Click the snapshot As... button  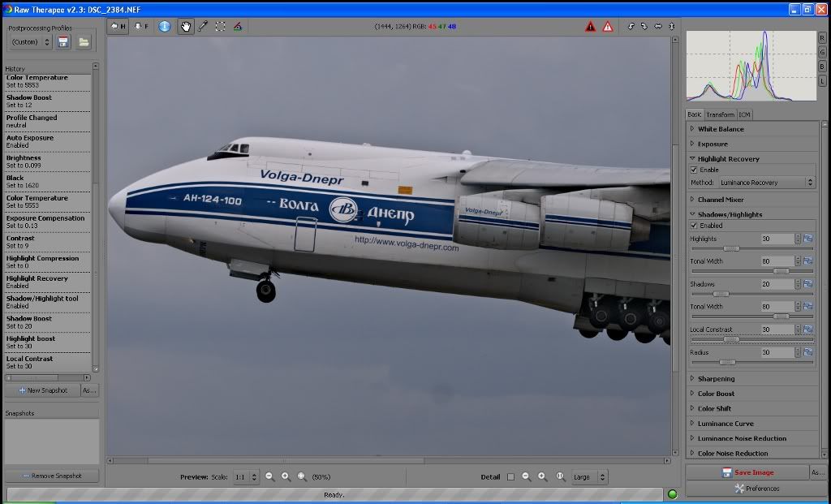(89, 390)
